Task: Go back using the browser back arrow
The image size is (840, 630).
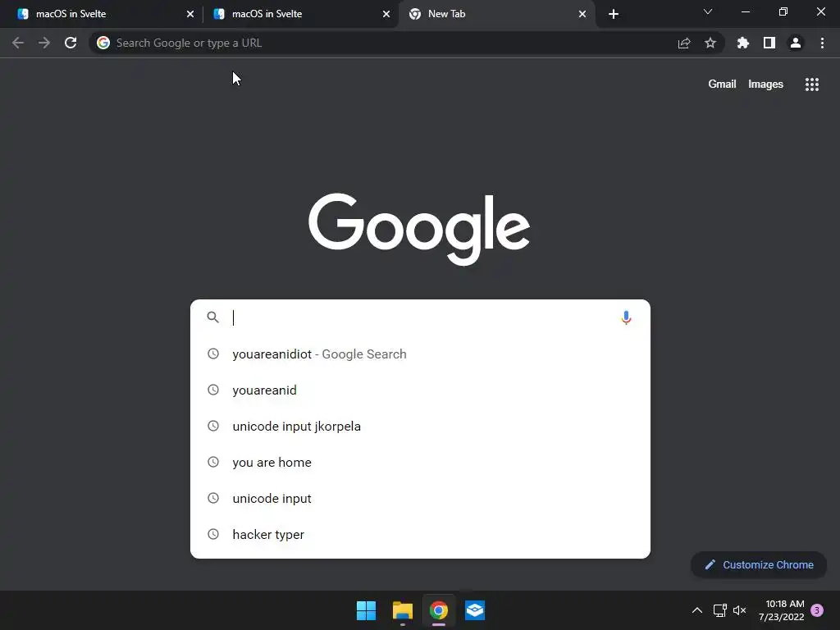Action: pos(18,43)
